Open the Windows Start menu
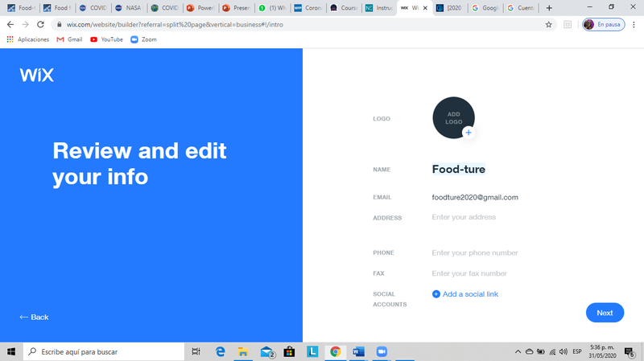The height and width of the screenshot is (361, 644). (x=11, y=351)
